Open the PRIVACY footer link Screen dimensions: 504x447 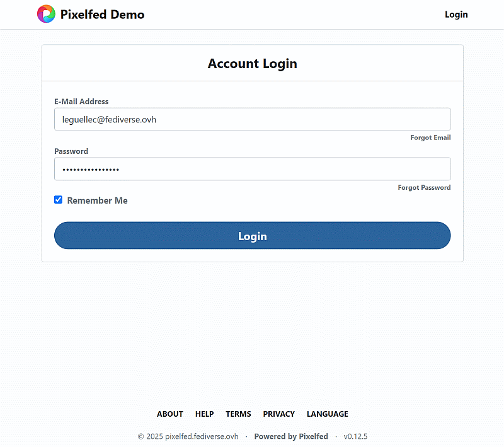(x=278, y=414)
